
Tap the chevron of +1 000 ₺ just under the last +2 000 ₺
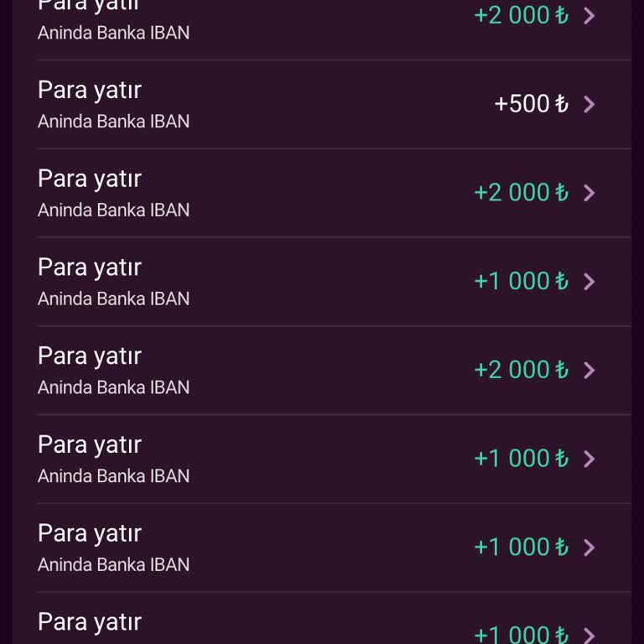tap(589, 459)
